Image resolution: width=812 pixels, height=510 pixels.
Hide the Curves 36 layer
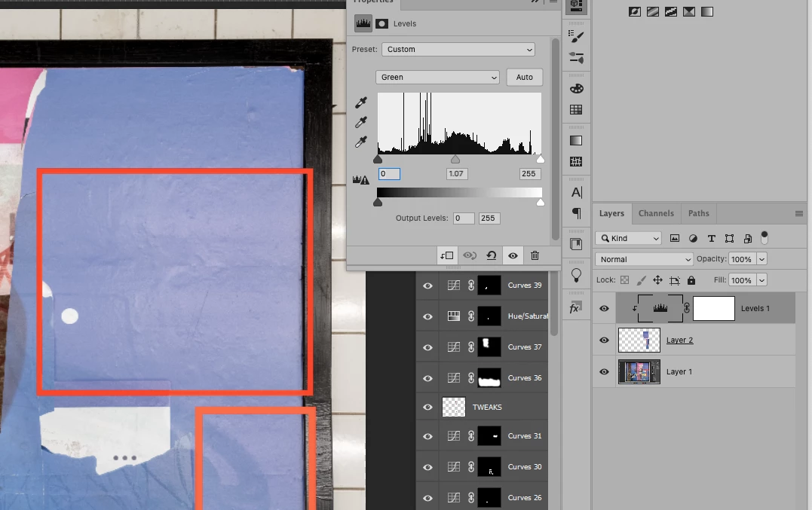pyautogui.click(x=427, y=378)
